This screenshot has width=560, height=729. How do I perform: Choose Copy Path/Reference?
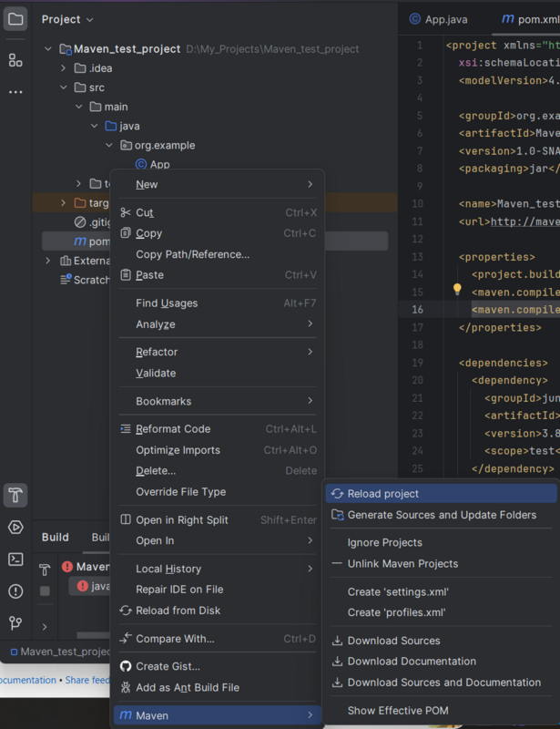point(217,254)
